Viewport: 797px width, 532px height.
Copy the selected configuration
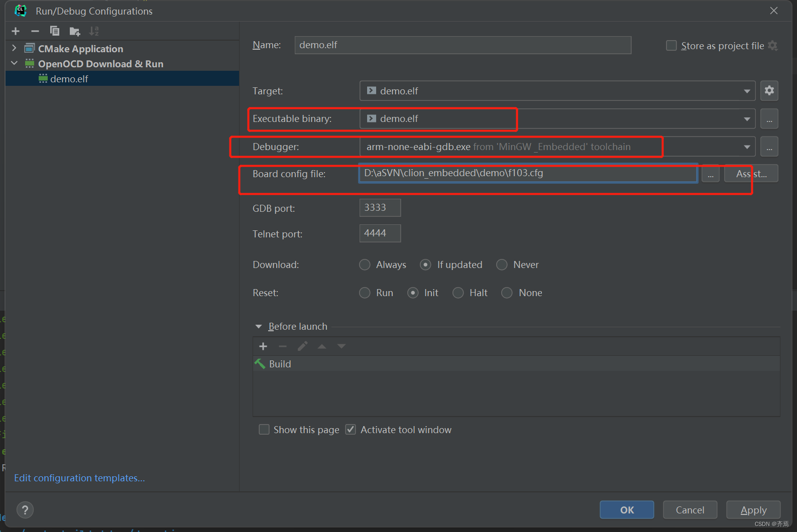(54, 31)
